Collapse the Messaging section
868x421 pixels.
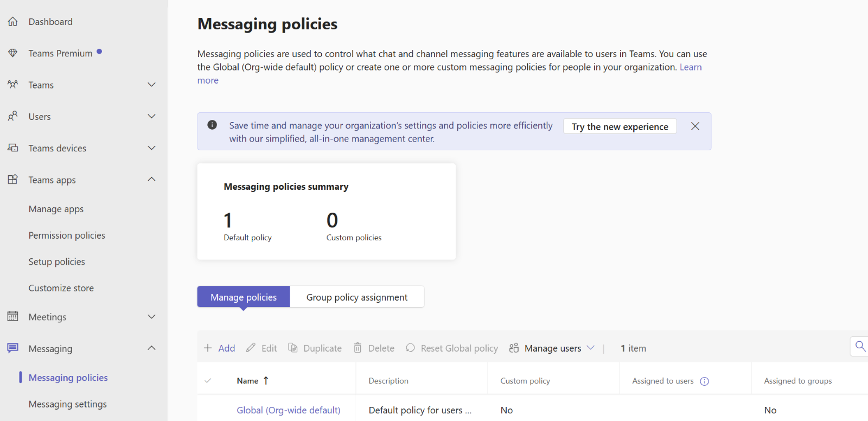(152, 348)
